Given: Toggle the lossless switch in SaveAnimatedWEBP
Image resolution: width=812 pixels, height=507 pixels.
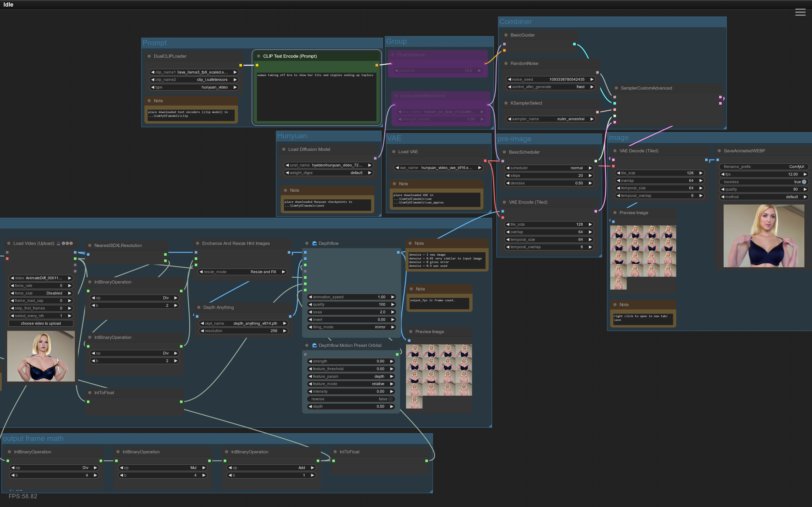Looking at the screenshot, I should 804,182.
